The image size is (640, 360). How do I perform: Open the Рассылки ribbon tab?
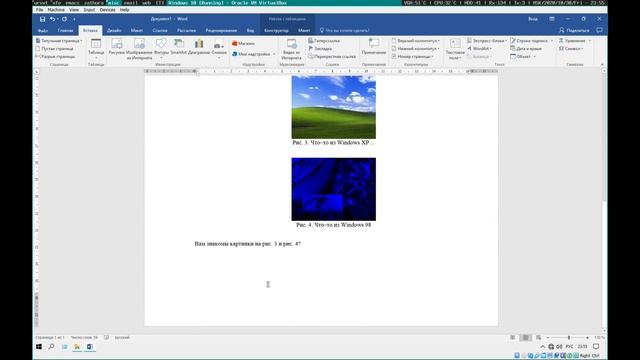point(186,31)
